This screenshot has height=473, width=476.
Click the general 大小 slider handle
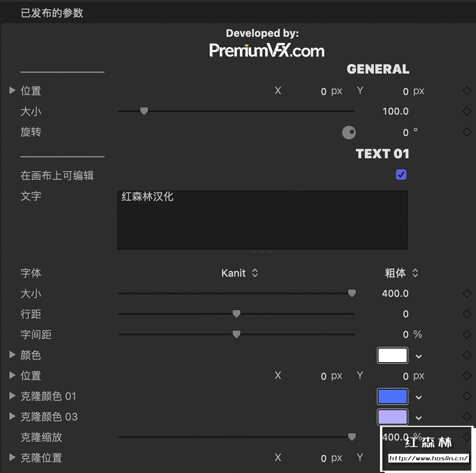point(144,111)
